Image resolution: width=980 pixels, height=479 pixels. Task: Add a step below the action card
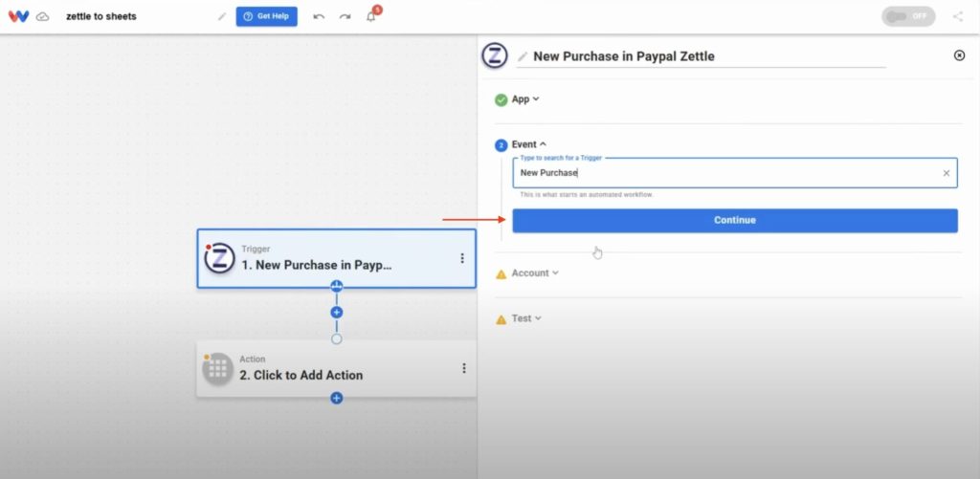(336, 398)
